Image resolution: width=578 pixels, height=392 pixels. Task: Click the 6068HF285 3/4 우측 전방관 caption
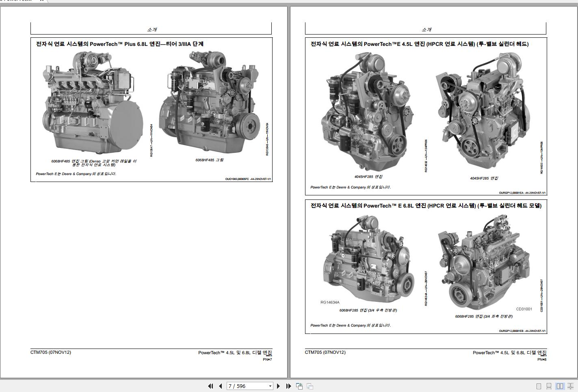click(368, 310)
